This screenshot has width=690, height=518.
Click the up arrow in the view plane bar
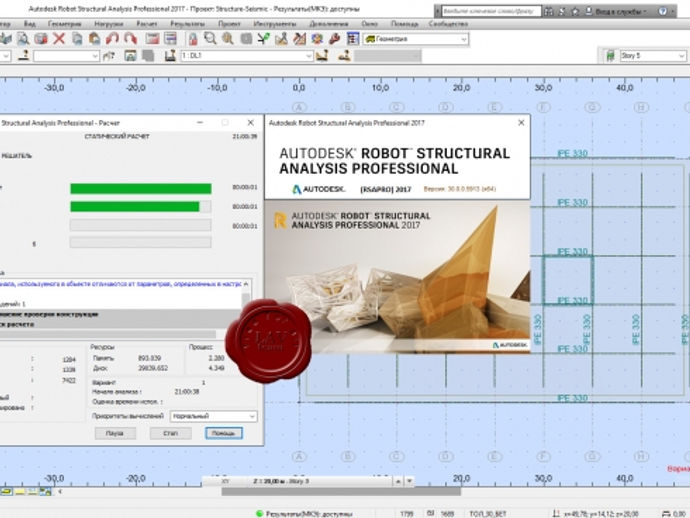tap(398, 481)
